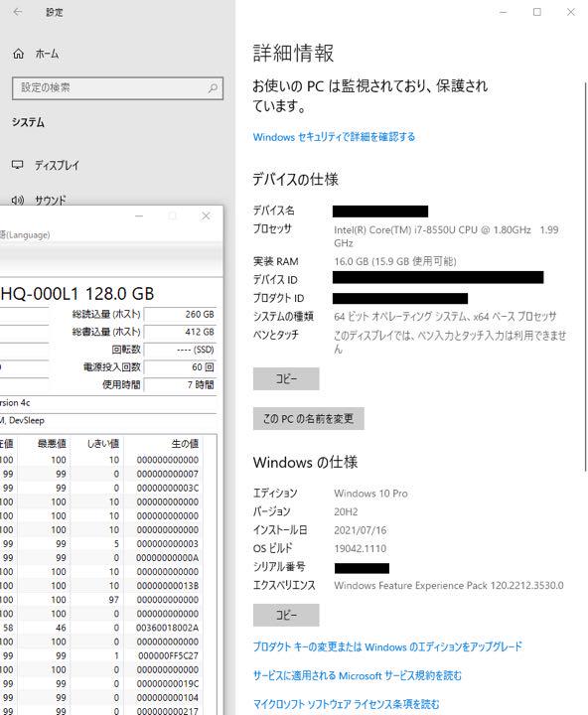The height and width of the screenshot is (715, 588).
Task: Click into the 設定の検索 field
Action: pos(117,88)
